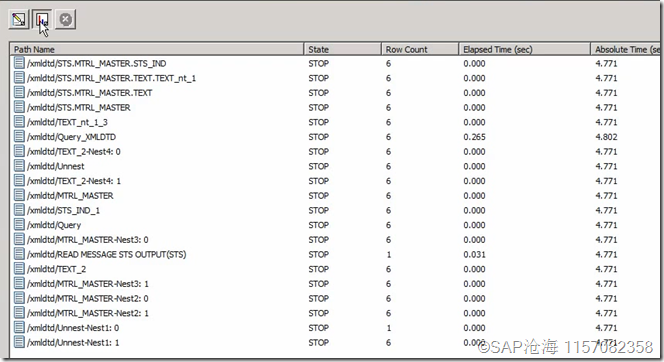
Task: Select path /xmldtd/TEXT_2-Nest4: 0
Action: [74, 152]
